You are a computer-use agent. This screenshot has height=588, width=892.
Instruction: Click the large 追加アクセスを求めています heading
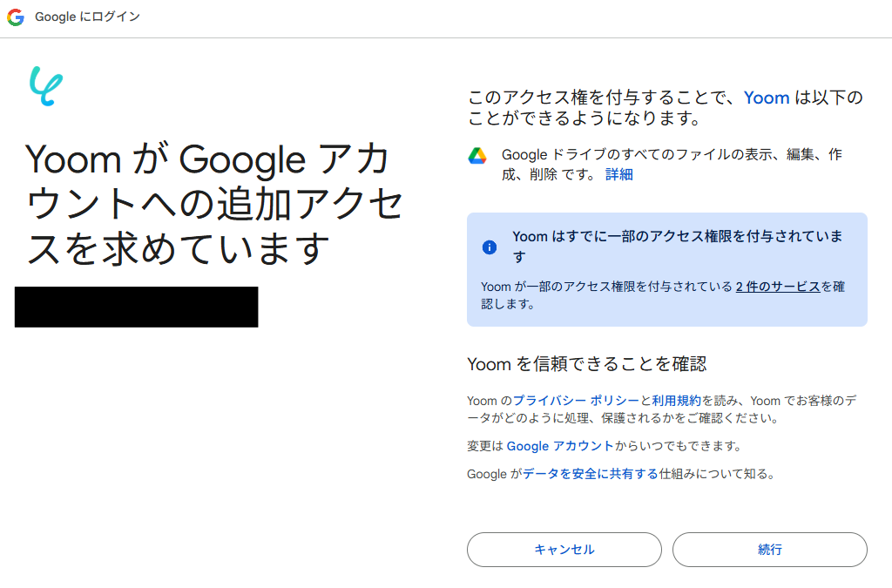(x=213, y=204)
